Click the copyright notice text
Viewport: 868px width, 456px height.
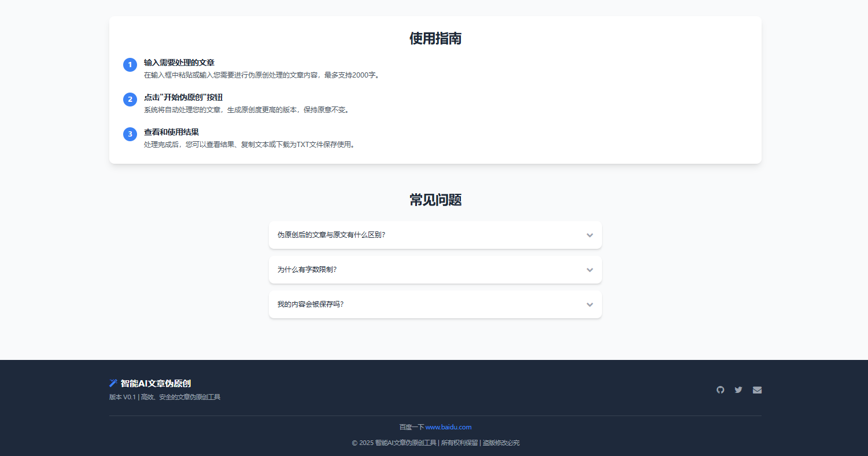[435, 442]
